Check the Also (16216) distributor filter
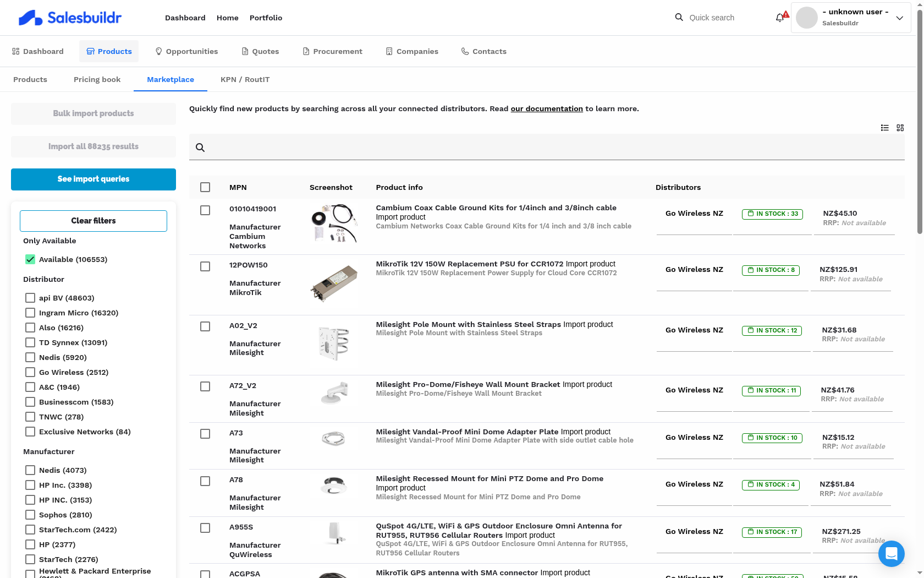The height and width of the screenshot is (578, 924). (30, 328)
